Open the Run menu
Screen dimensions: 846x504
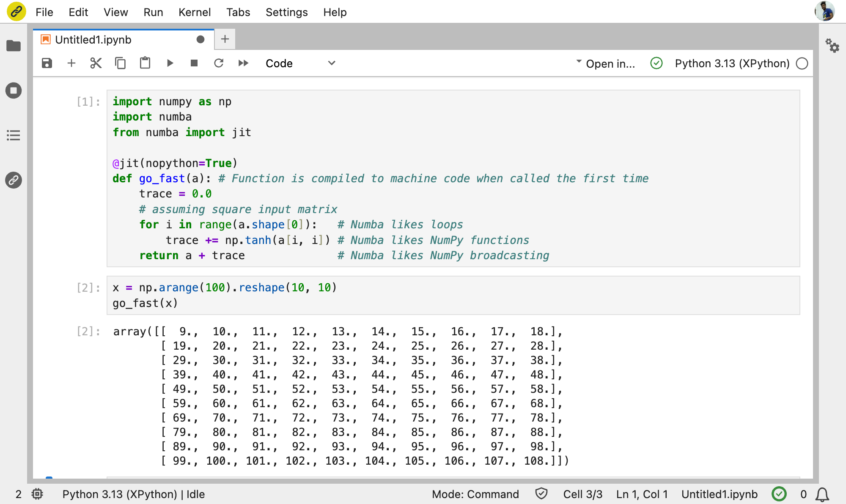click(153, 12)
